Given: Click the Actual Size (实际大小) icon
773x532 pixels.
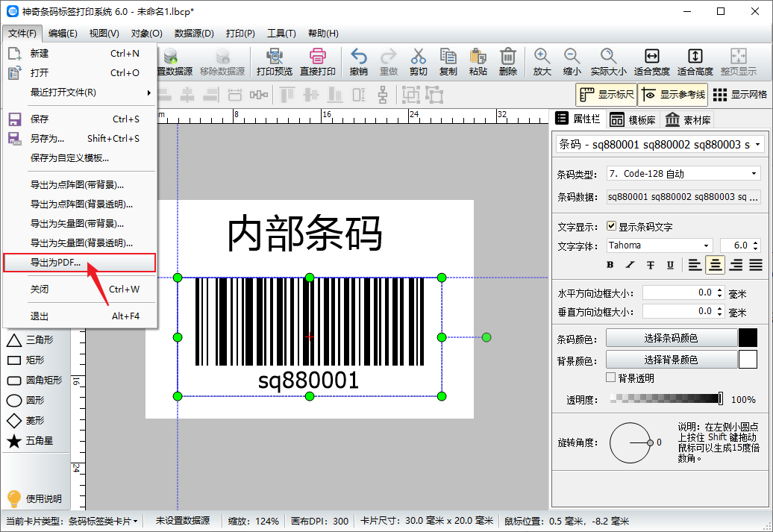Looking at the screenshot, I should coord(608,62).
